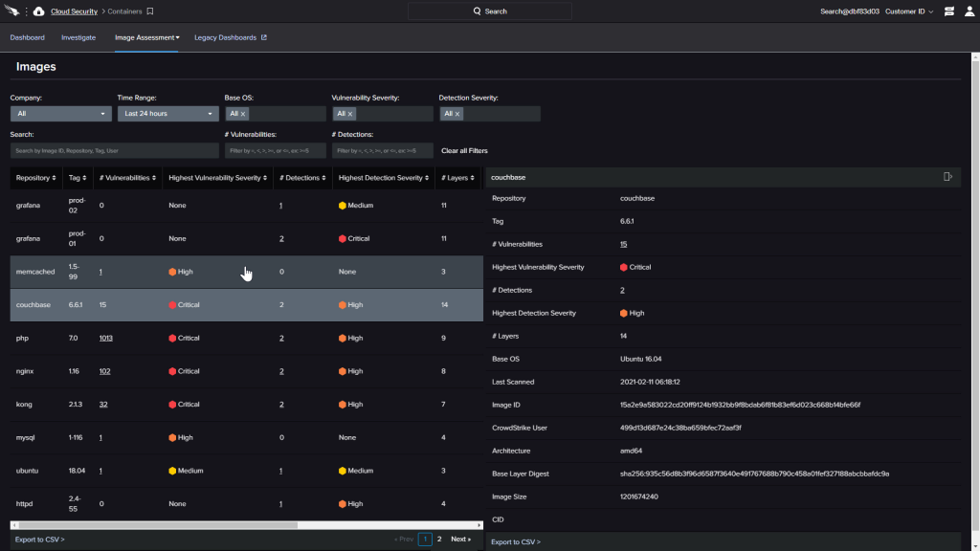Sort by Highest Detection Severity

(384, 178)
